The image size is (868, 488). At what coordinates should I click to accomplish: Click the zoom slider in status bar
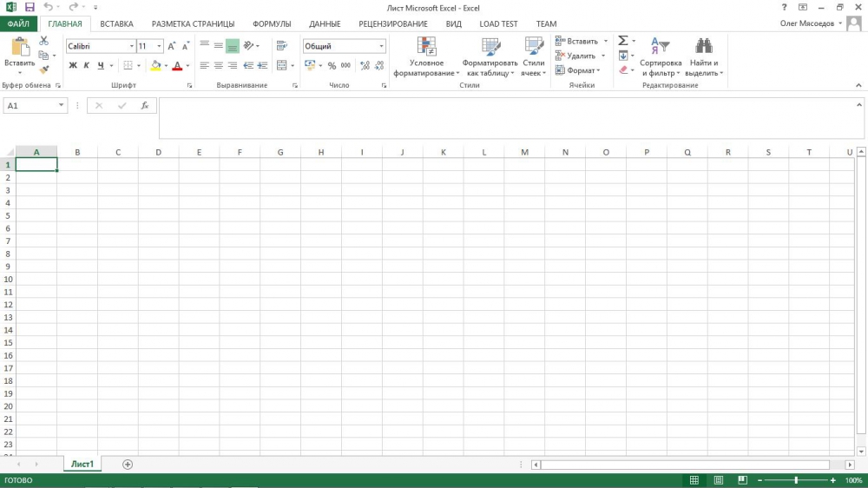(x=796, y=480)
